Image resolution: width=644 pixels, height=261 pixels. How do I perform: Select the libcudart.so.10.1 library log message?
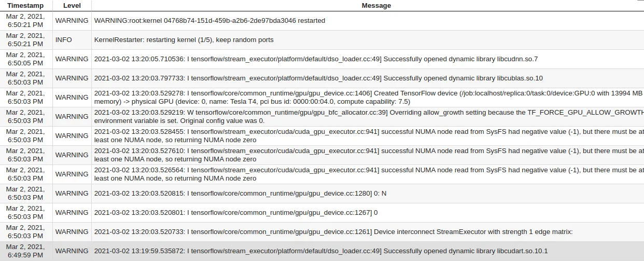(x=320, y=251)
